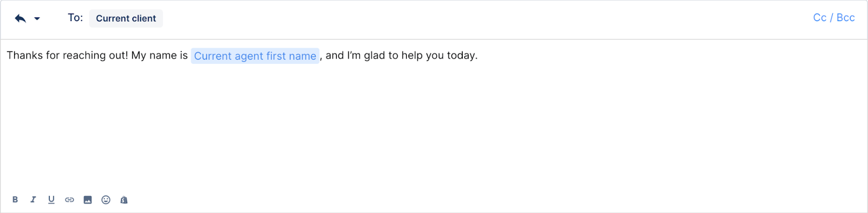Open the Shopify bag icon
This screenshot has height=213, width=868.
click(x=124, y=200)
